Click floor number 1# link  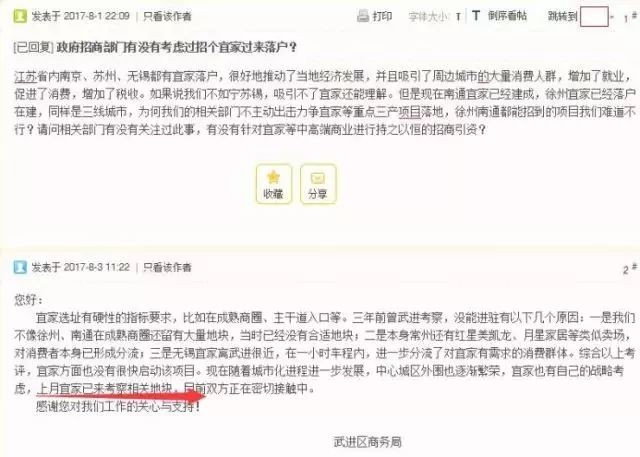[x=630, y=18]
